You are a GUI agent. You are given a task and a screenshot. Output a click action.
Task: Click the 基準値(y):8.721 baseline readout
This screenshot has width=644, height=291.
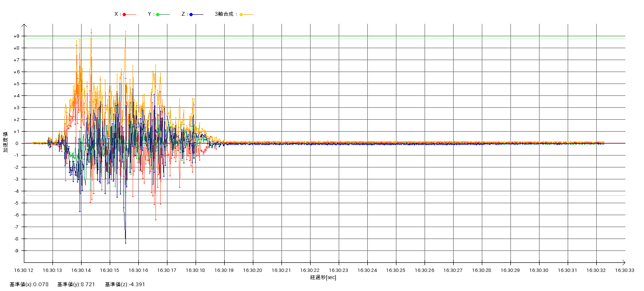pyautogui.click(x=76, y=284)
